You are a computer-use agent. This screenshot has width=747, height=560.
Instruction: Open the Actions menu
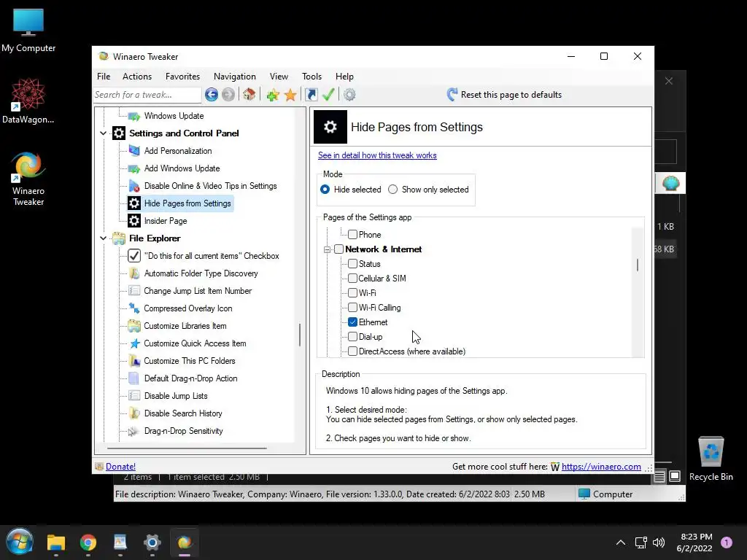(x=137, y=77)
